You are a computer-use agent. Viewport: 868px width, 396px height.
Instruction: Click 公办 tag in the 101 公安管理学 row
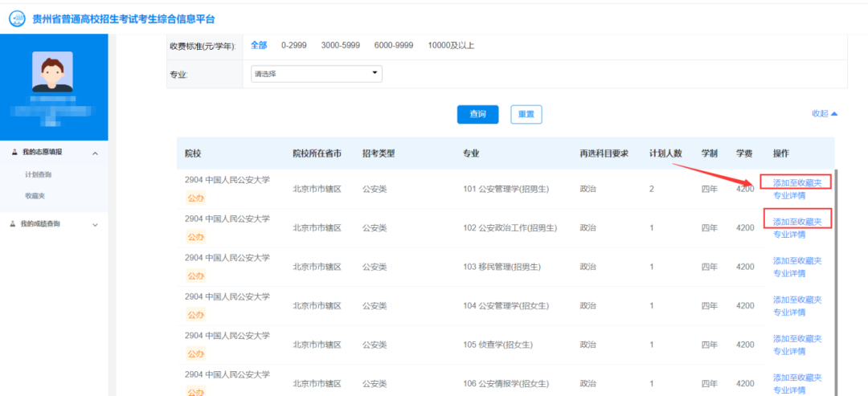point(195,198)
